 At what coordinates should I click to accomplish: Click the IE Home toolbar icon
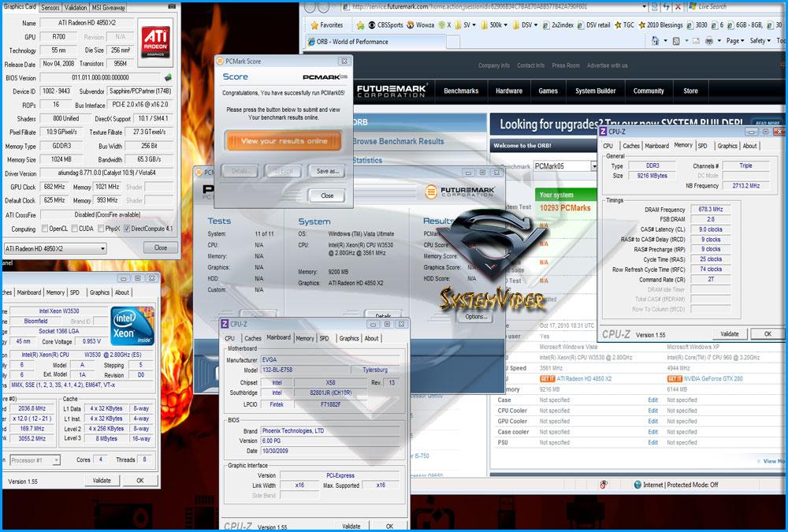pos(655,41)
